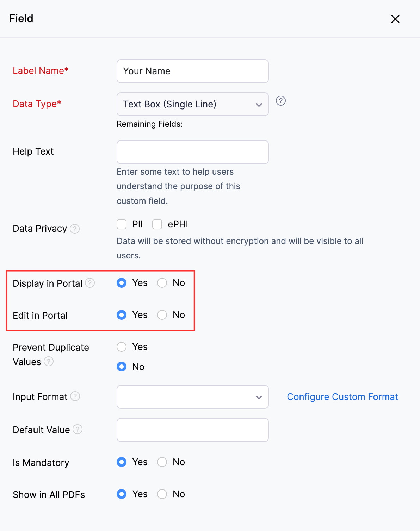Click inside the Help Text input field

tap(192, 152)
